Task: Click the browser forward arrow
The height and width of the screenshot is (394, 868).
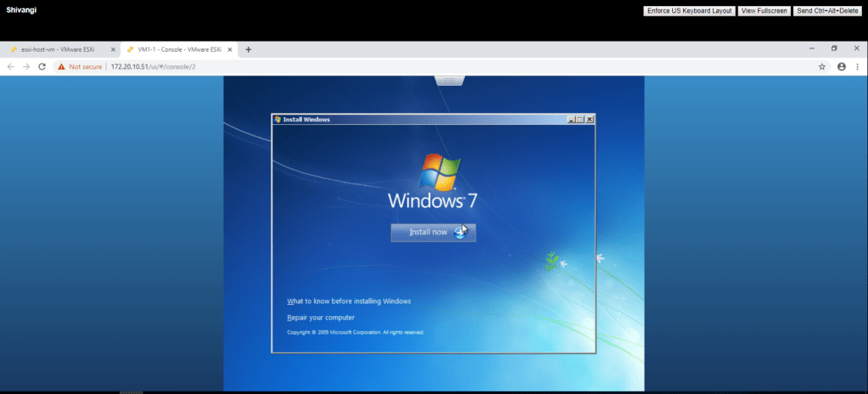Action: [26, 66]
